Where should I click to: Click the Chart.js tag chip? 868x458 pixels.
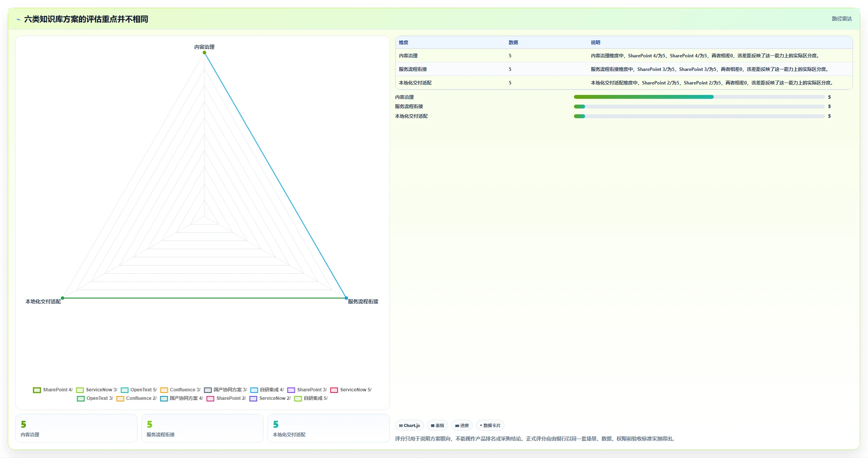point(410,425)
